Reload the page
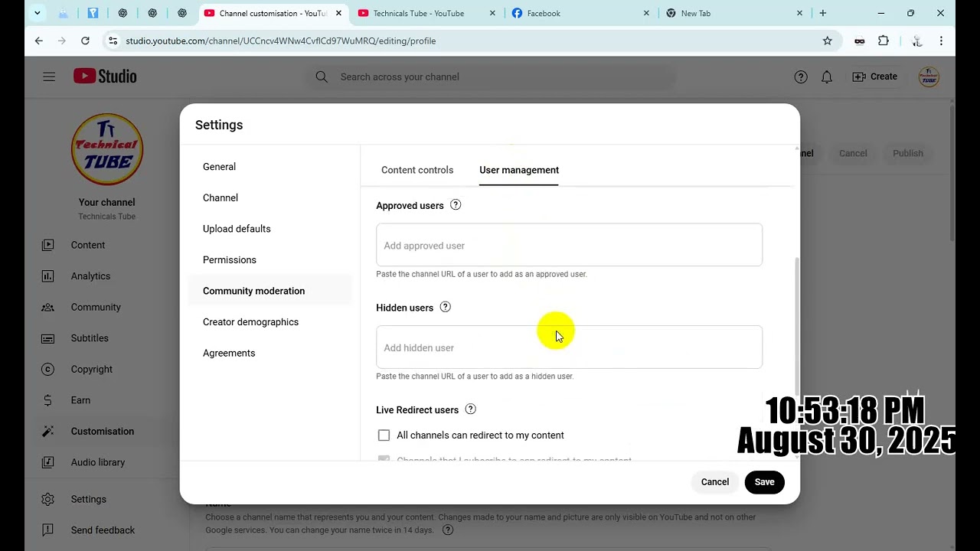 (x=85, y=41)
